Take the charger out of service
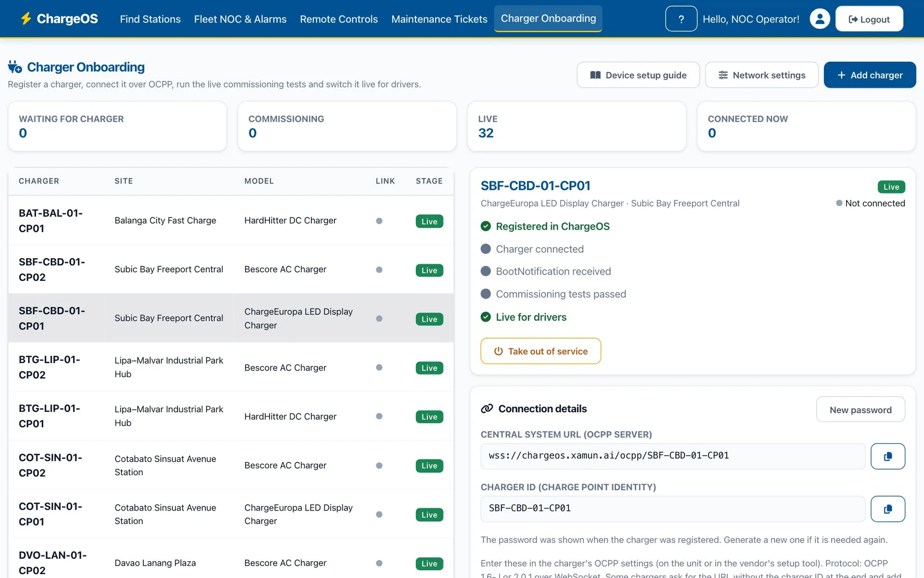This screenshot has width=924, height=578. 540,351
